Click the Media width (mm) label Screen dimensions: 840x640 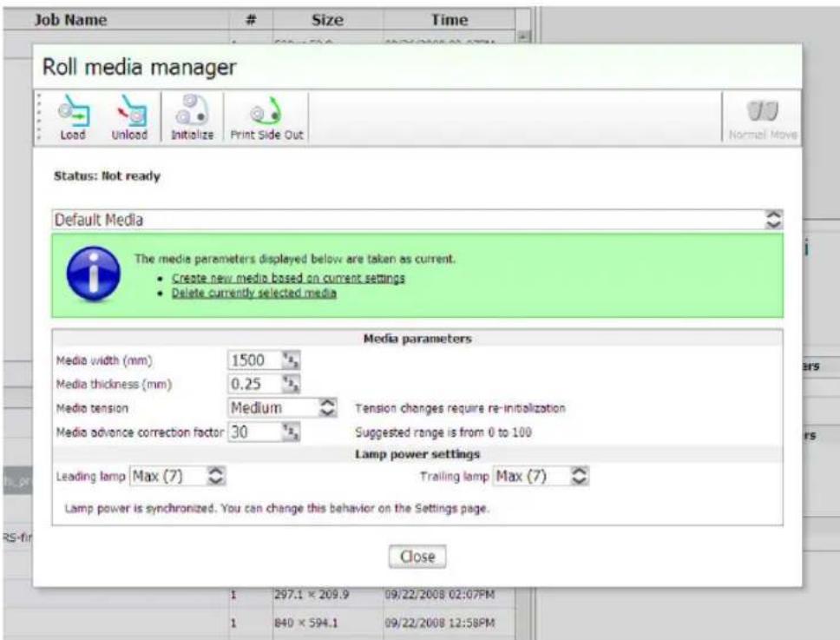(x=104, y=360)
